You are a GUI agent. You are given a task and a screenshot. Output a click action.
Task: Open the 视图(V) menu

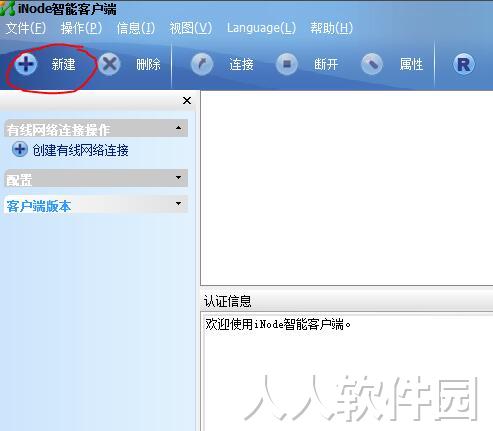190,28
